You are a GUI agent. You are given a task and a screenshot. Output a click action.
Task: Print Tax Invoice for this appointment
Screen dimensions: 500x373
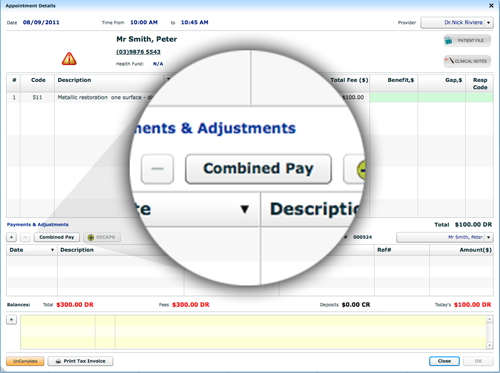click(80, 361)
